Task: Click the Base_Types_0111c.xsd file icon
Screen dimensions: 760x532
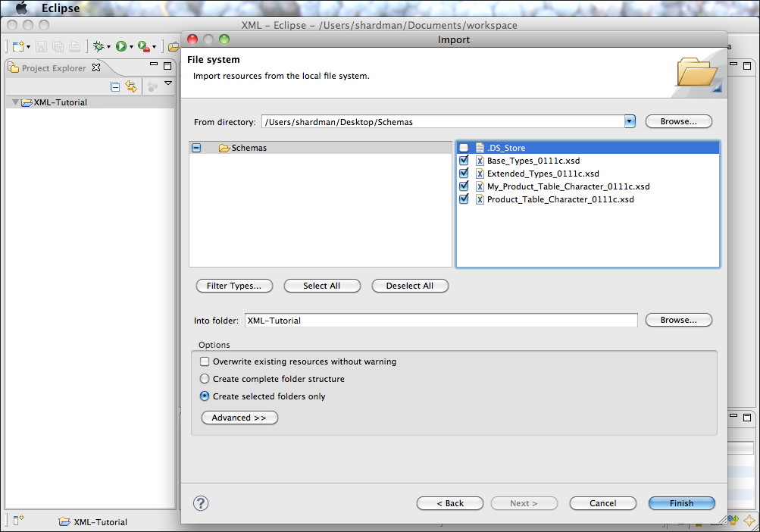Action: click(480, 161)
